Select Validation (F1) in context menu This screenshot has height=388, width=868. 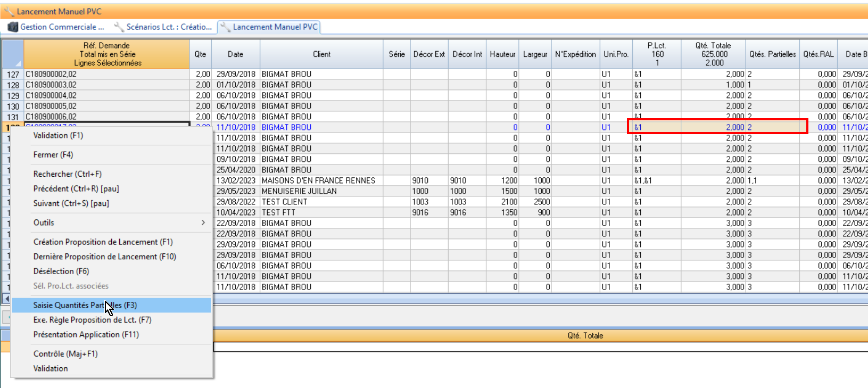pos(58,135)
